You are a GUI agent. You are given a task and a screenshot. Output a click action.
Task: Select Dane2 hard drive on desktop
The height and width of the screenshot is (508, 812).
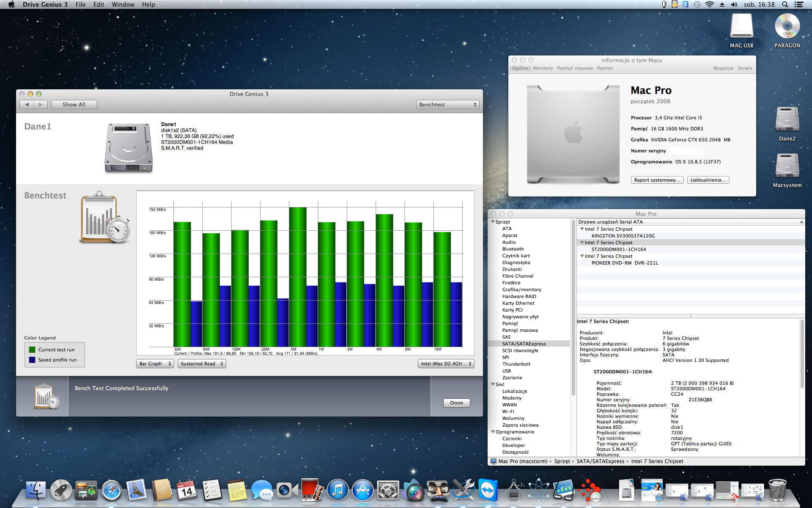(787, 124)
